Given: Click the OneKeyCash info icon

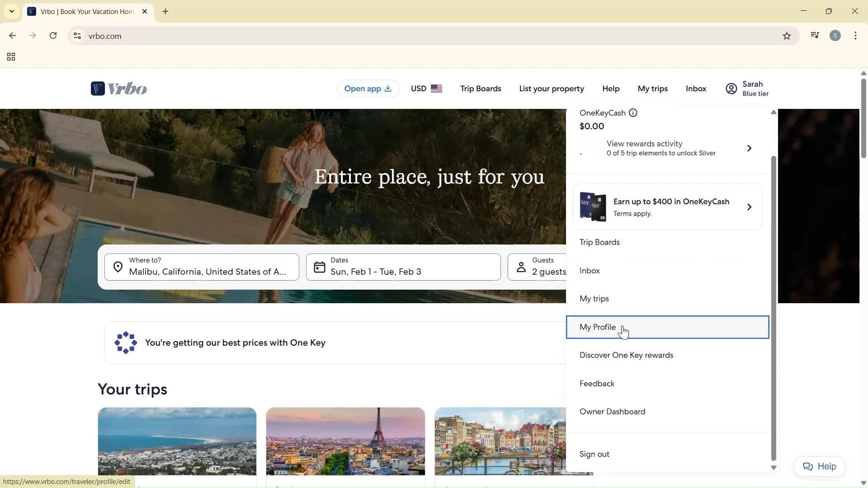Looking at the screenshot, I should point(633,113).
